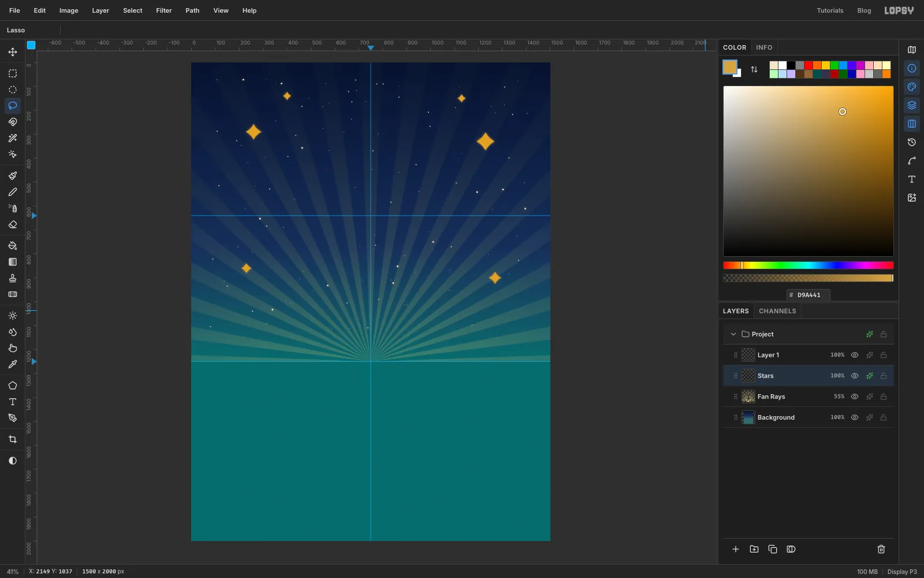Adjust the hue slider bar
Screen dimensions: 924x578
coord(808,265)
